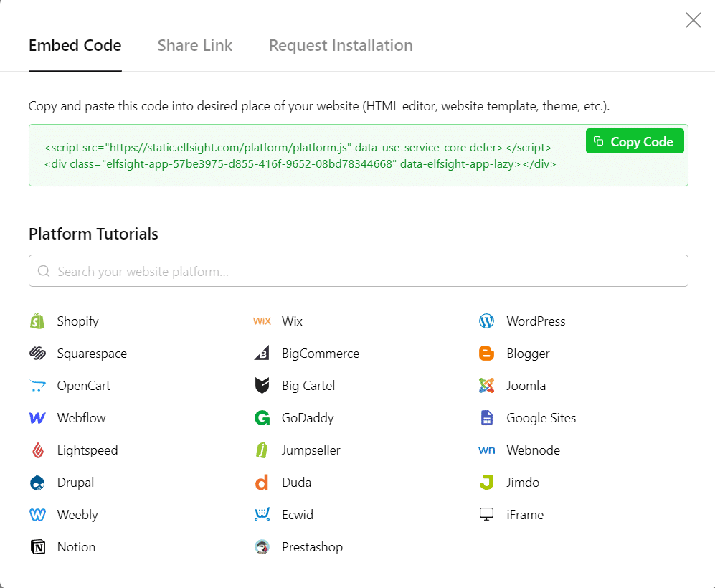The image size is (715, 588).
Task: Open the Drupal tutorial link
Action: pyautogui.click(x=75, y=483)
